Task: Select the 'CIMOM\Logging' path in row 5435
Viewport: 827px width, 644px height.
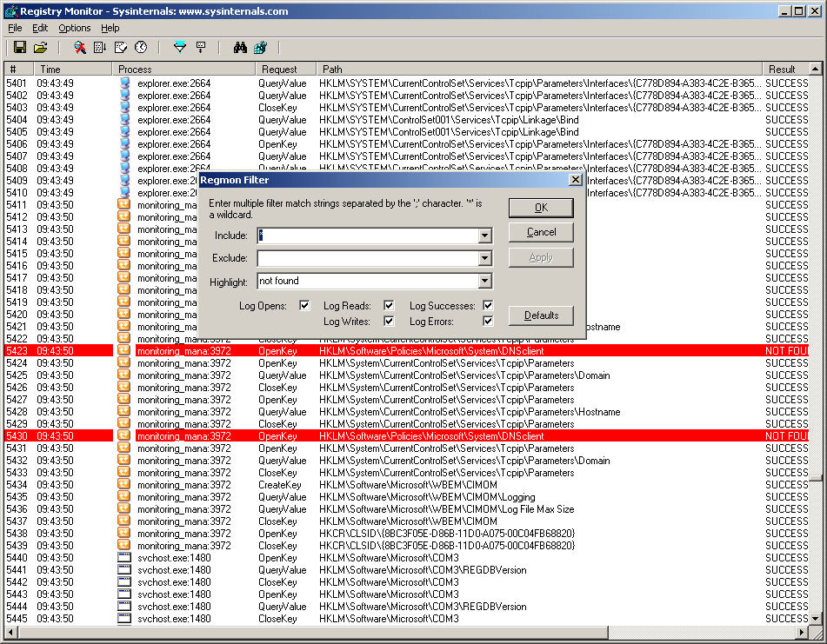Action: click(x=427, y=497)
